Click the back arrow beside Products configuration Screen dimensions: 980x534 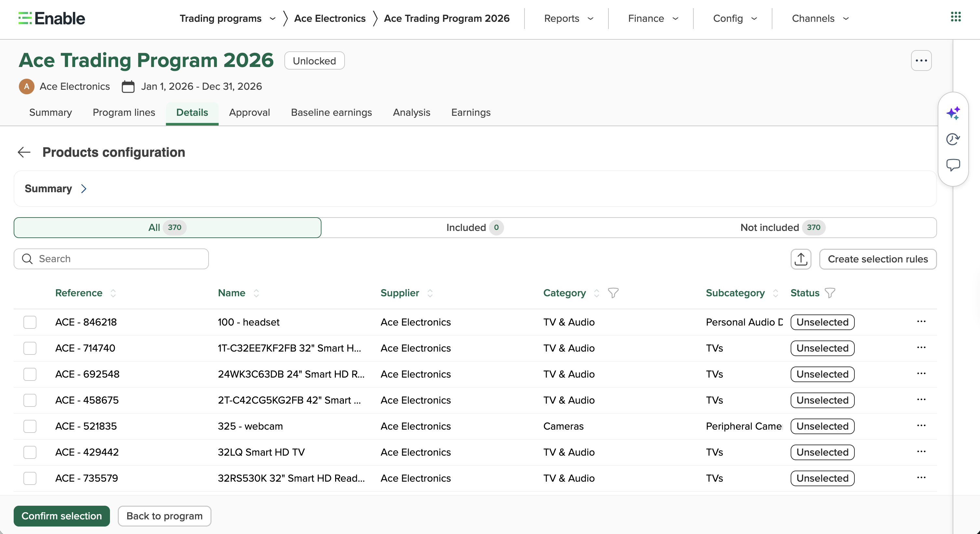(x=24, y=152)
